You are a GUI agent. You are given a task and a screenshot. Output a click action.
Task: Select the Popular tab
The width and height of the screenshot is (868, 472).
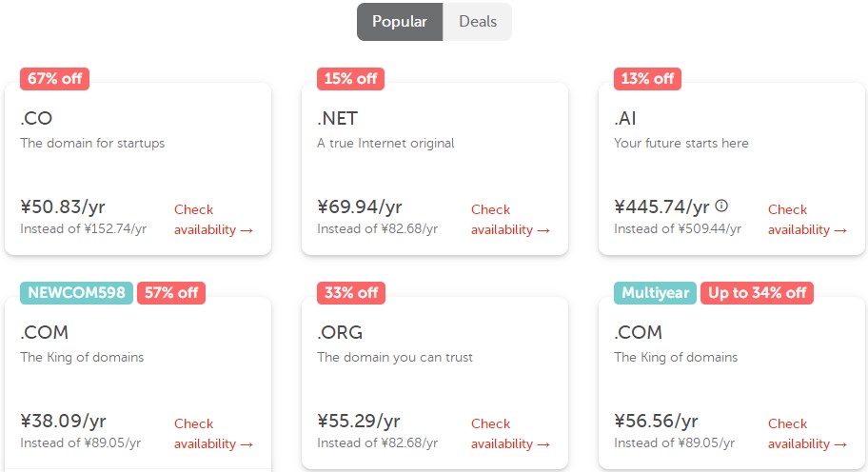point(400,21)
